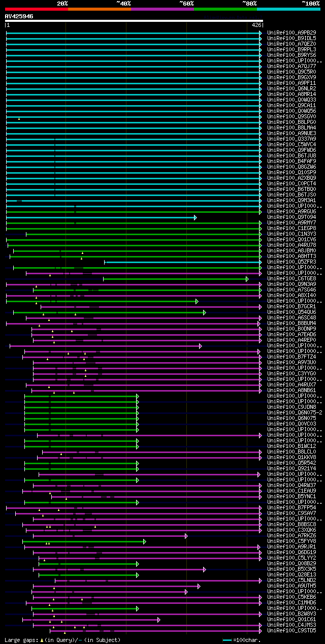This screenshot has width=325, height=644.
Task: Click the label UniRef100_C3XQK6
Action: coord(291,530)
